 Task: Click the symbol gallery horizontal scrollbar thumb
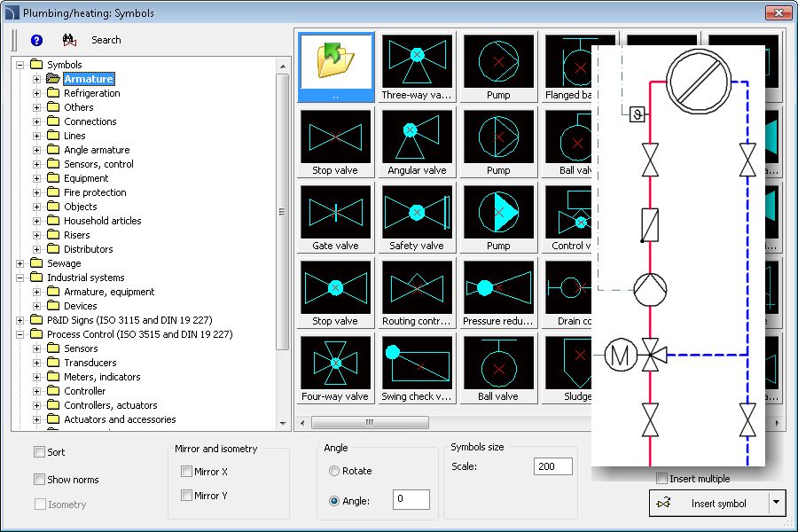[370, 423]
